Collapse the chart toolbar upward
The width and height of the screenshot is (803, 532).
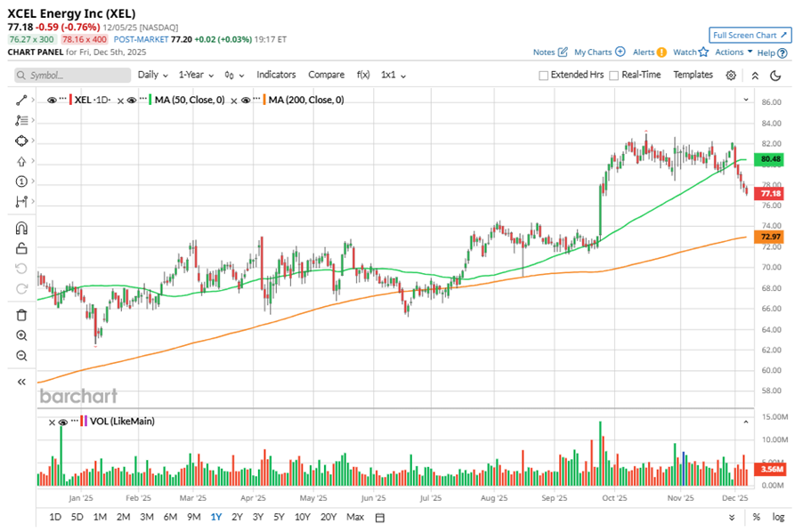[755, 76]
